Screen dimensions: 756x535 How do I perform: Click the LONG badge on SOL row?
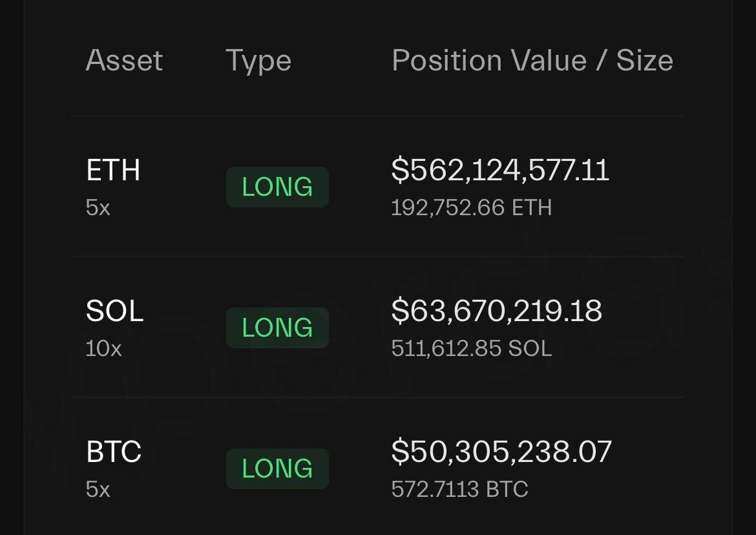(277, 328)
